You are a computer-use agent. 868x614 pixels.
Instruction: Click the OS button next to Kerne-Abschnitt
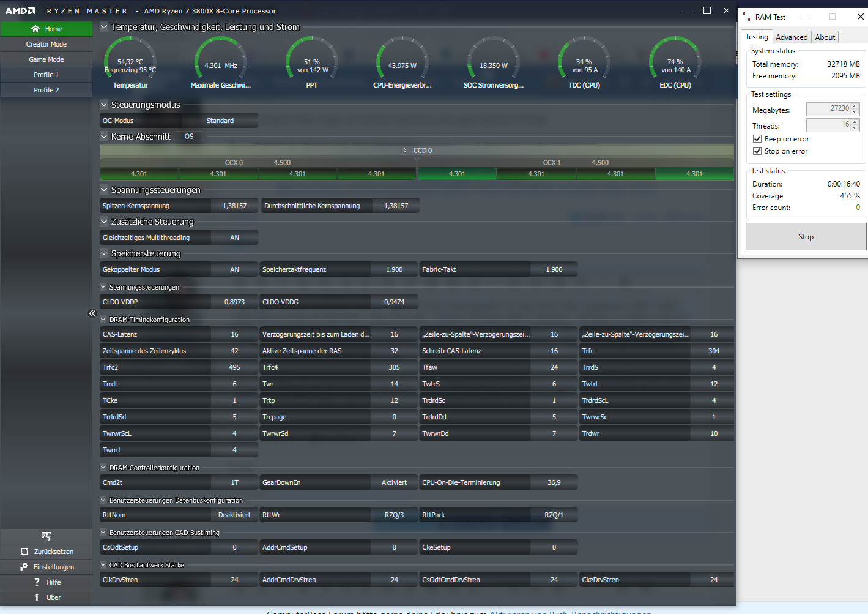(x=189, y=137)
